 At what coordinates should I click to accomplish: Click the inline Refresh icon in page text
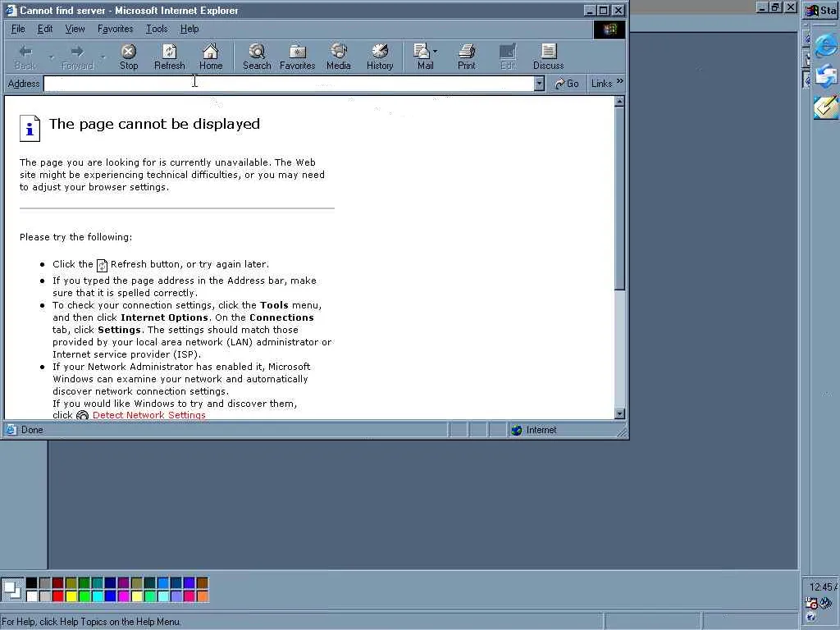[x=102, y=265]
